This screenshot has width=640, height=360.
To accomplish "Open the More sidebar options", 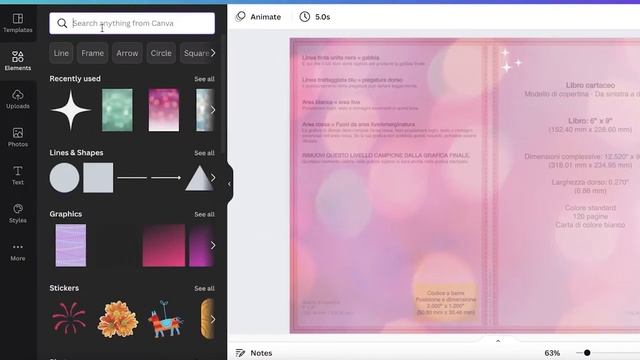I will tap(18, 251).
